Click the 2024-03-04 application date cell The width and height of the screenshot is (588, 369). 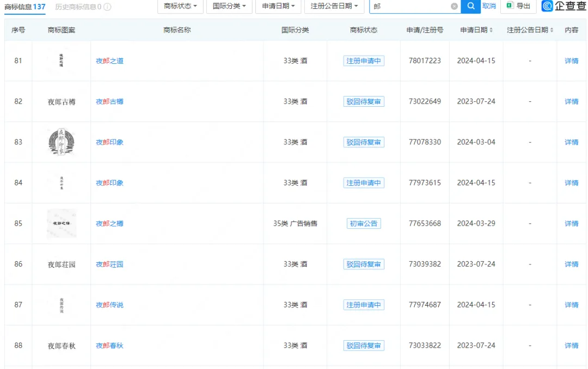click(476, 142)
